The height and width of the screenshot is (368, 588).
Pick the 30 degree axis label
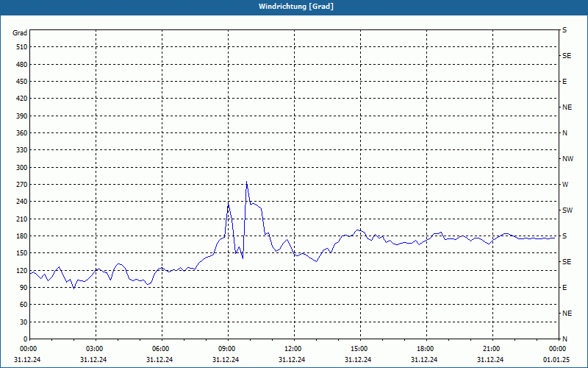coord(24,322)
